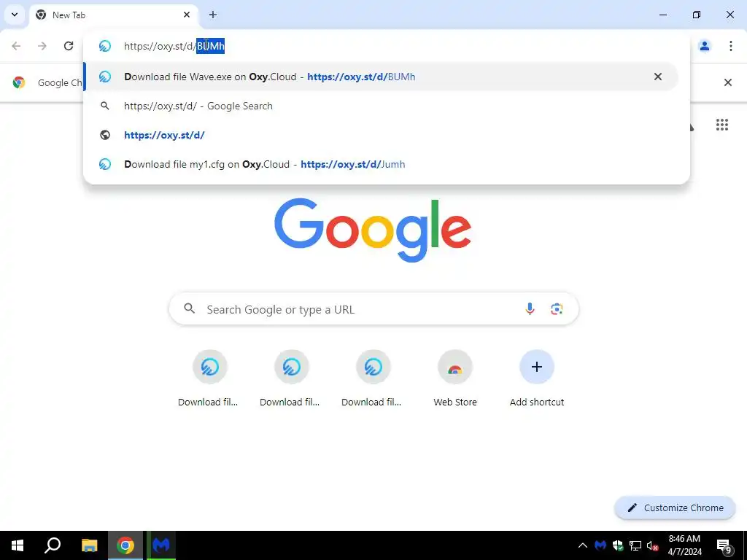Open the first Download fil... shortcut

click(x=209, y=378)
